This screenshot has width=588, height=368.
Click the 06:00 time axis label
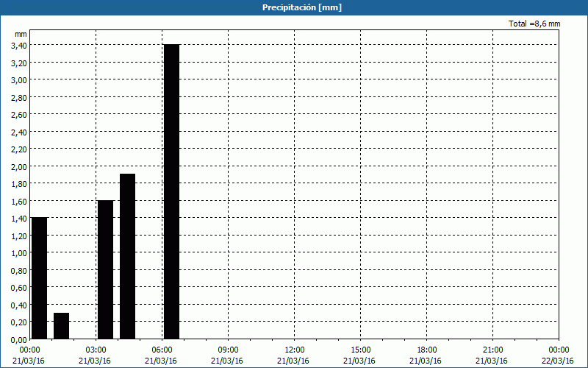pos(162,350)
